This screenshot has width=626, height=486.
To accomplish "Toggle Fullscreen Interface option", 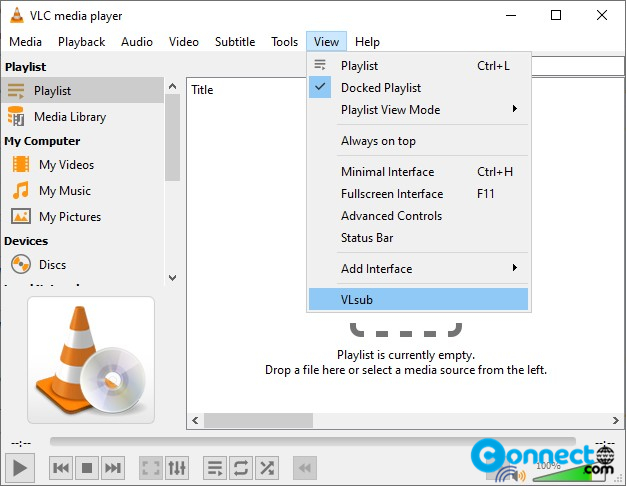I will coord(418,194).
